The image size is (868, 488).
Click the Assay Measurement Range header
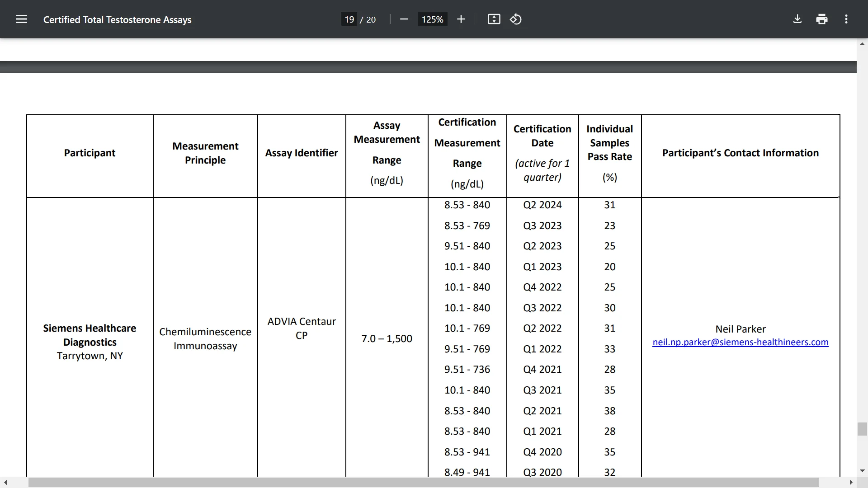pos(387,153)
